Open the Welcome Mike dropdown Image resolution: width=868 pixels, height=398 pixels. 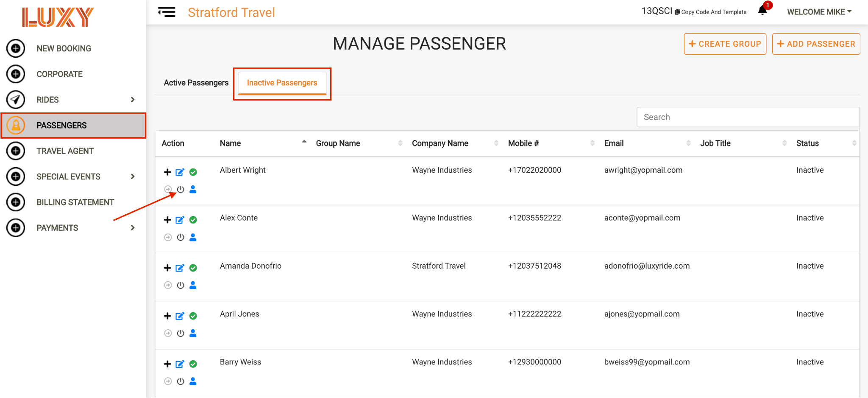point(819,12)
